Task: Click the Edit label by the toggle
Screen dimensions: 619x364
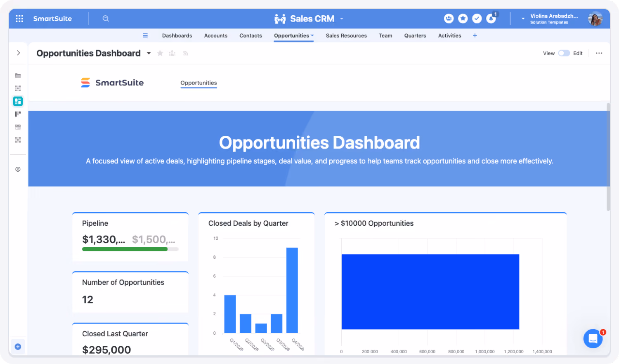Action: [578, 53]
